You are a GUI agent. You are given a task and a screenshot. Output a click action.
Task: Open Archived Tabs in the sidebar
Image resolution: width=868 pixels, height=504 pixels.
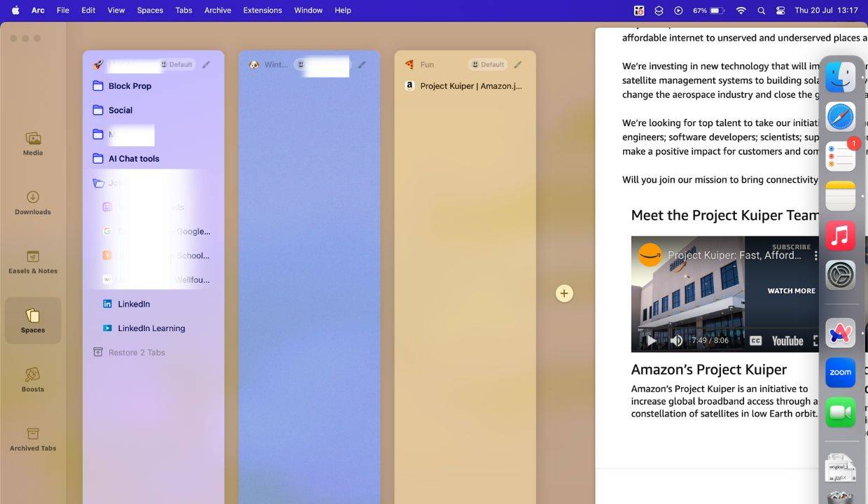32,438
